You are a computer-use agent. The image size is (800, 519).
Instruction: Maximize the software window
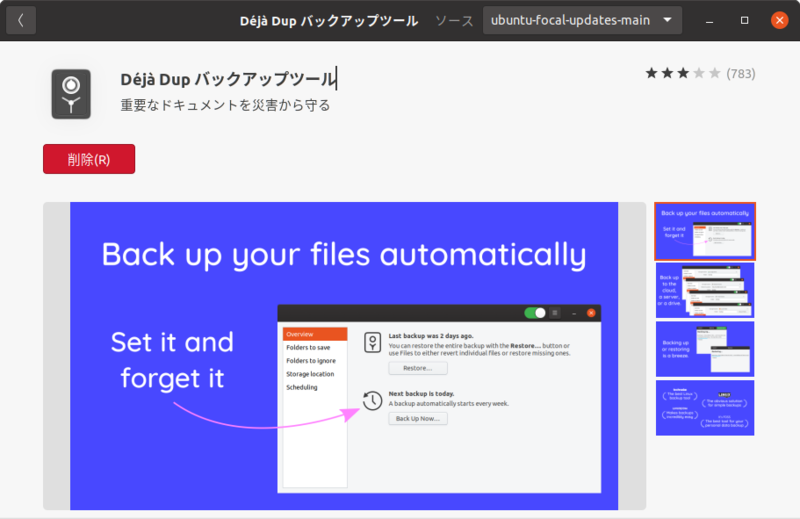744,20
